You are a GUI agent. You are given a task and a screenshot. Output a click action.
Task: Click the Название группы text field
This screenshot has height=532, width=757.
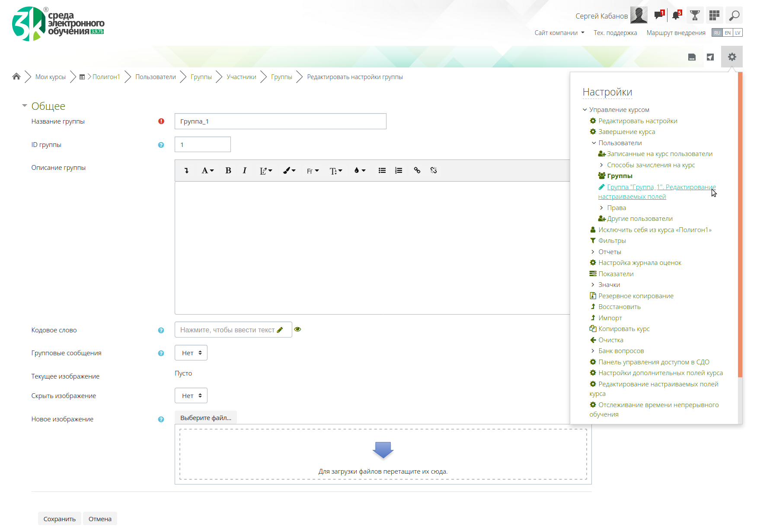280,121
